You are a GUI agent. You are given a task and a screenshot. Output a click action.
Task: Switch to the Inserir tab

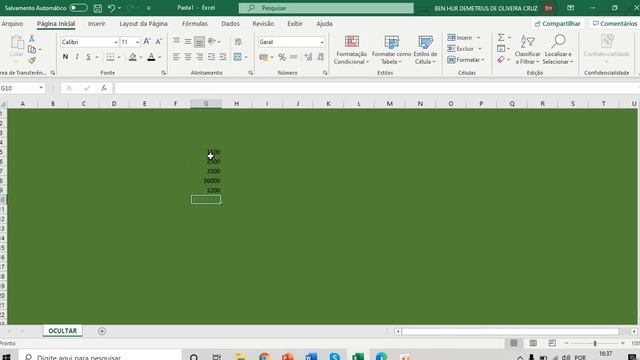click(x=96, y=24)
